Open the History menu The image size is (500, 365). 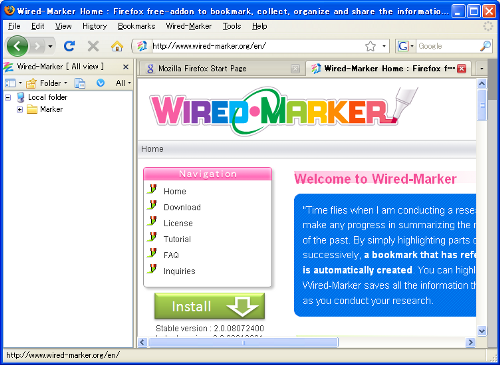[94, 26]
